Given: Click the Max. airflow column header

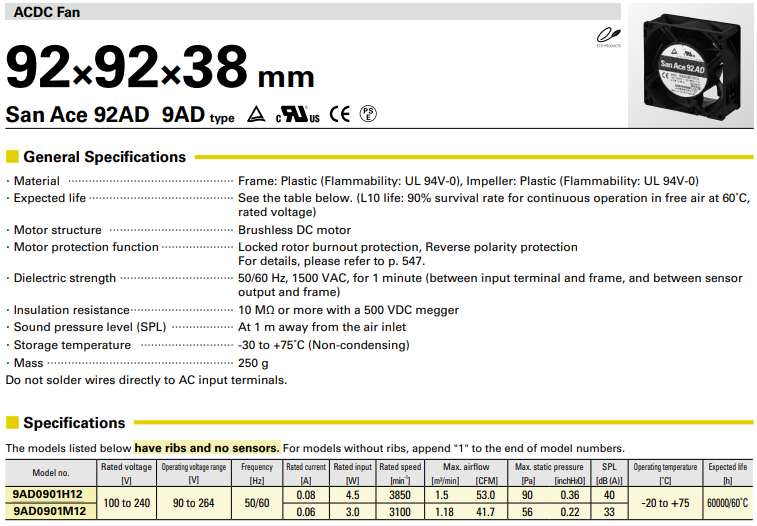Looking at the screenshot, I should tap(463, 467).
